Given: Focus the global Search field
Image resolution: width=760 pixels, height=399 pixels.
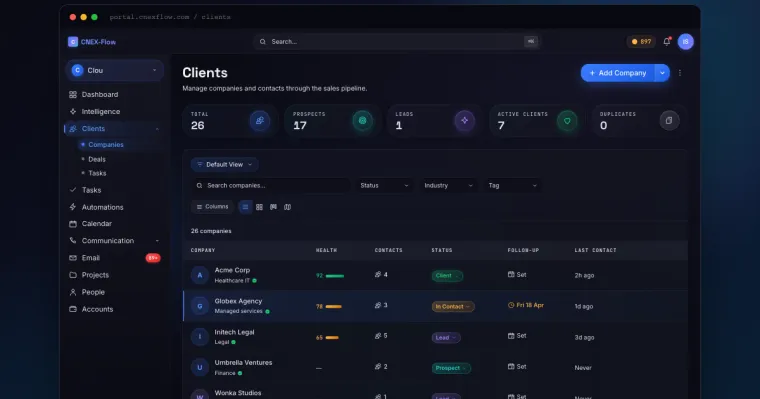Looking at the screenshot, I should (396, 42).
